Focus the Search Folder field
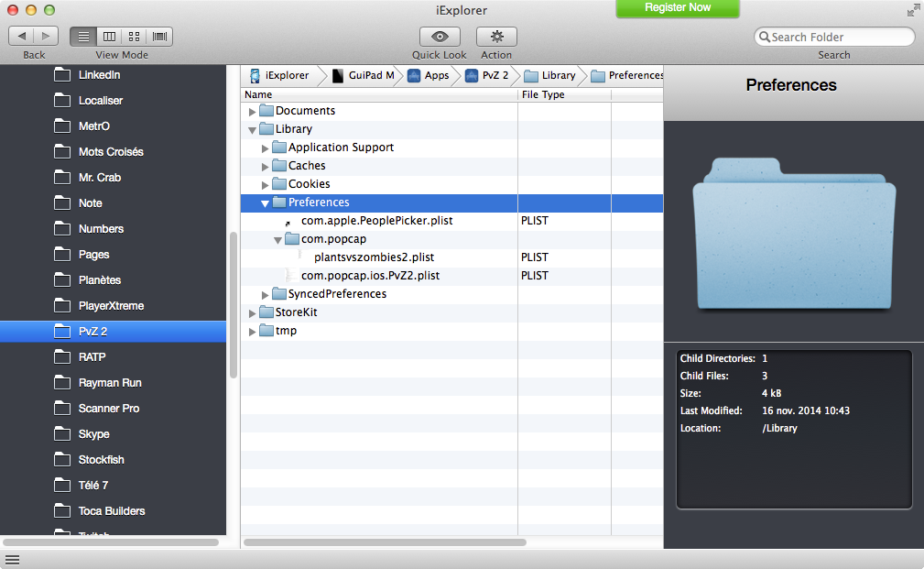This screenshot has width=924, height=569. point(834,37)
